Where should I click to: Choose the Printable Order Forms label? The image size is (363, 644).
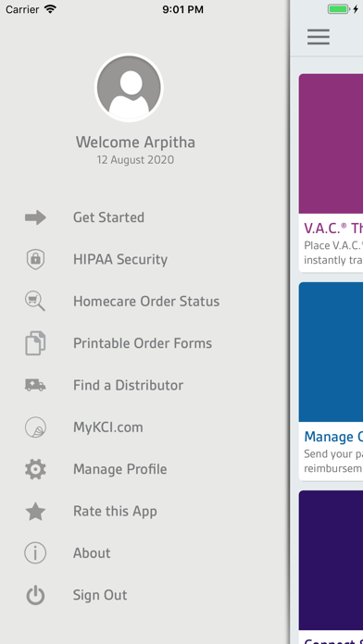click(x=143, y=343)
